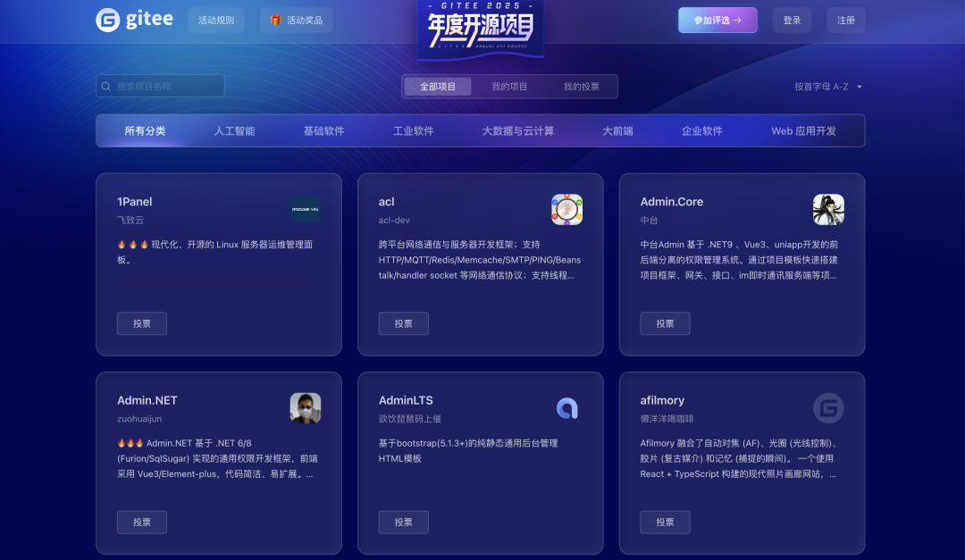Switch to the 我的投票 tab
The width and height of the screenshot is (965, 560).
tap(582, 87)
